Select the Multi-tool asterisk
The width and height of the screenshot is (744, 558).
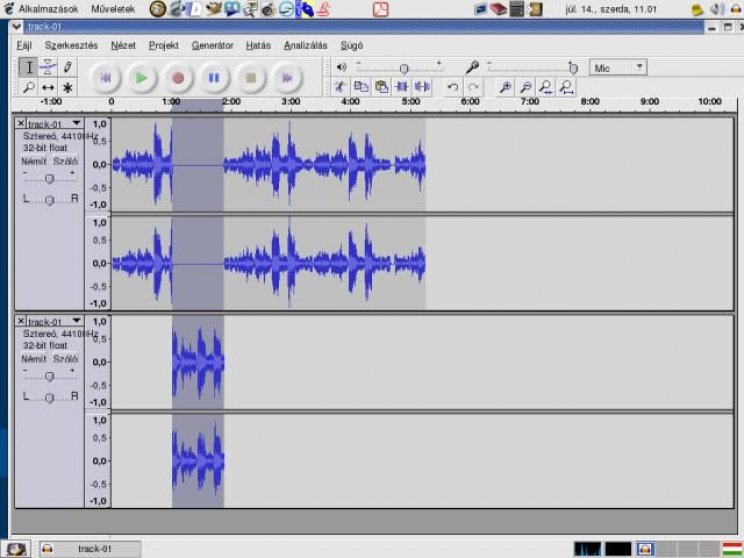[x=67, y=87]
